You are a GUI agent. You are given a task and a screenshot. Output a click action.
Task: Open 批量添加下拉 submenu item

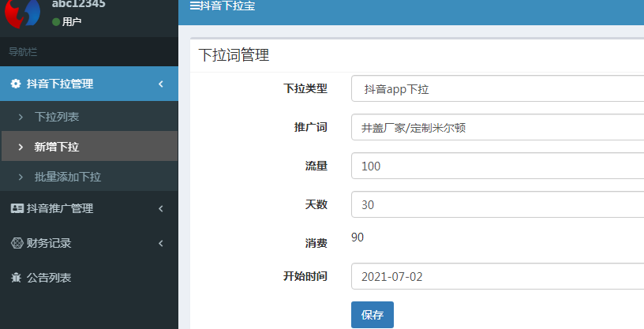click(x=89, y=177)
